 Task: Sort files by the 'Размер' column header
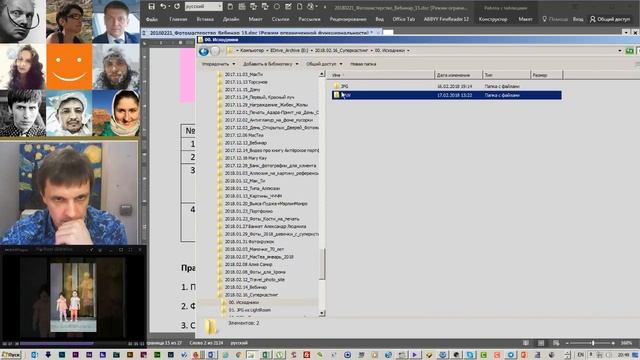coord(547,75)
